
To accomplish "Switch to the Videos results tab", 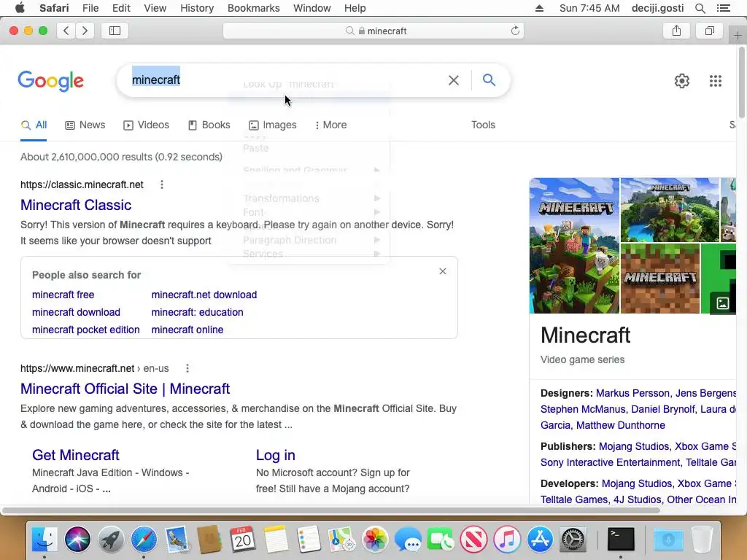I will 146,125.
